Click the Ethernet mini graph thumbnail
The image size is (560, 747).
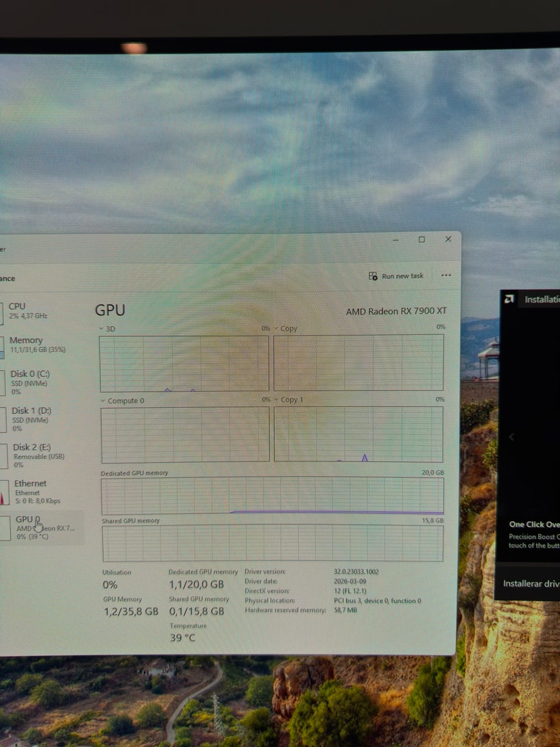click(x=4, y=493)
